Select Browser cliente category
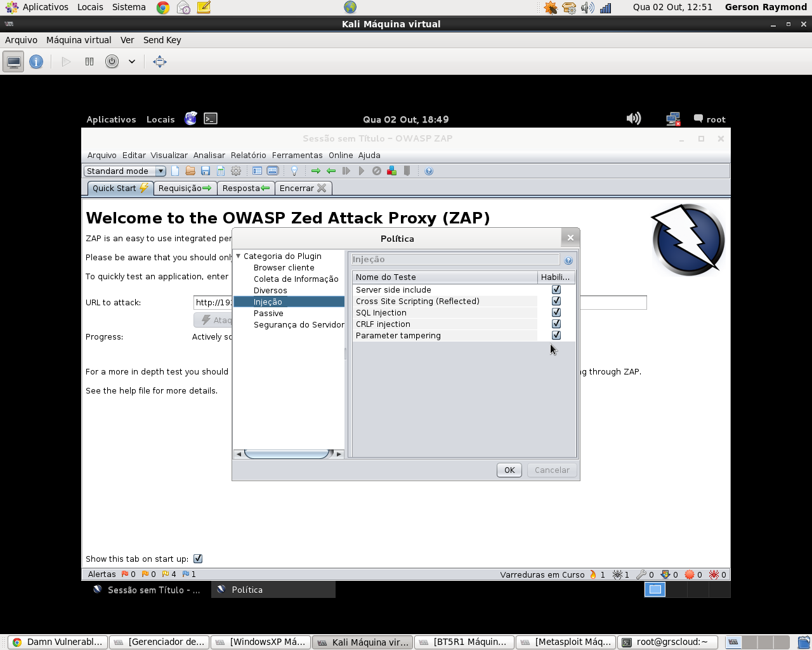The image size is (812, 650). point(284,267)
